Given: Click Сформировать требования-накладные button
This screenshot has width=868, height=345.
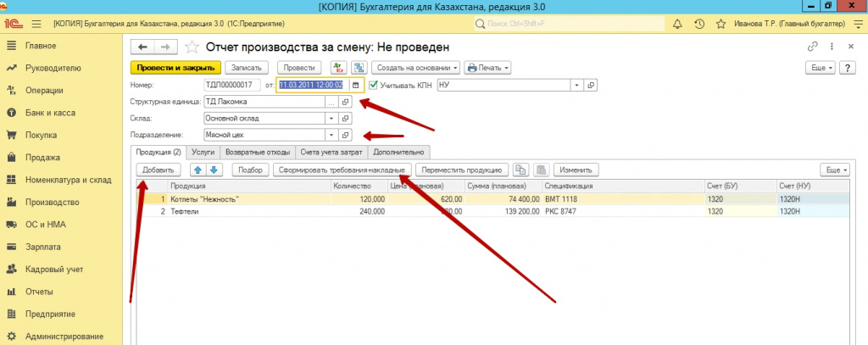Looking at the screenshot, I should 342,170.
